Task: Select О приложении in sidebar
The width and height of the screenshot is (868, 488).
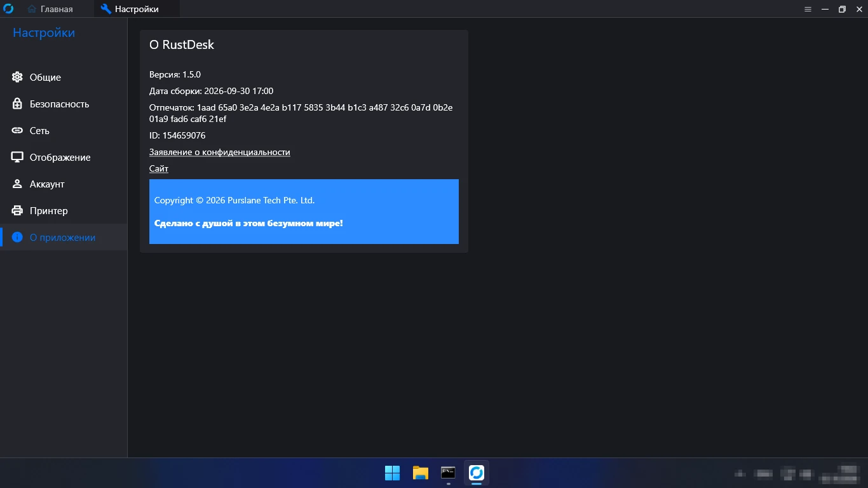Action: pos(64,237)
